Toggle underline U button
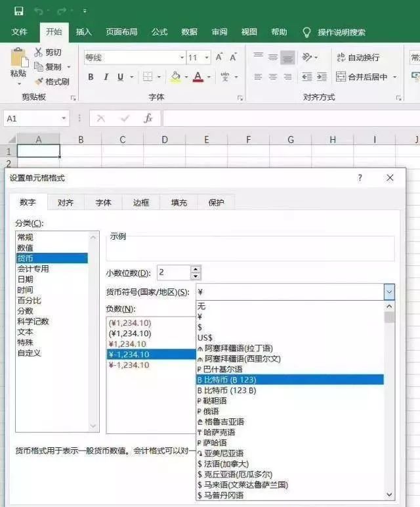The image size is (420, 507). 121,77
